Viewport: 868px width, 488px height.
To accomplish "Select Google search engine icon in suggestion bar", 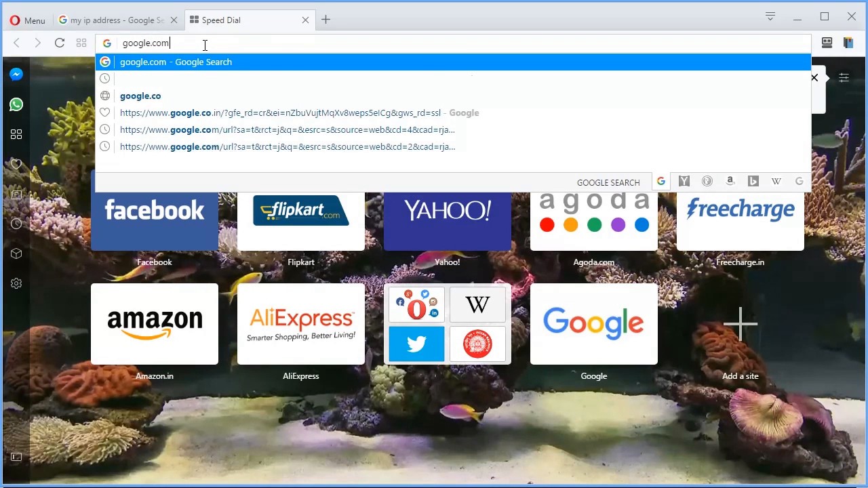I will (661, 181).
